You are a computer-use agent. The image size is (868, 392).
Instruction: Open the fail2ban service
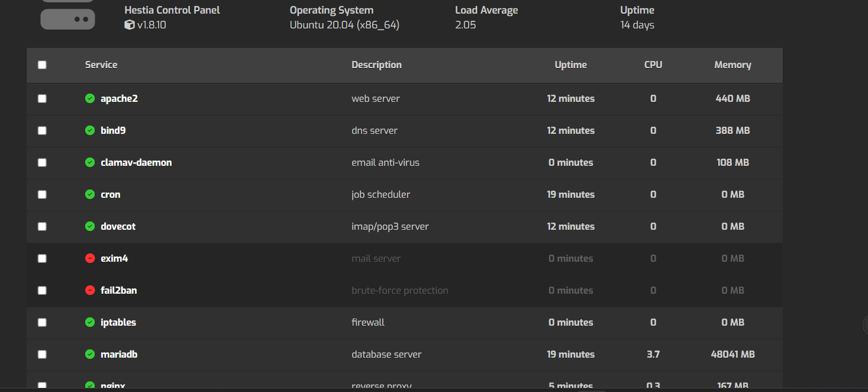119,290
